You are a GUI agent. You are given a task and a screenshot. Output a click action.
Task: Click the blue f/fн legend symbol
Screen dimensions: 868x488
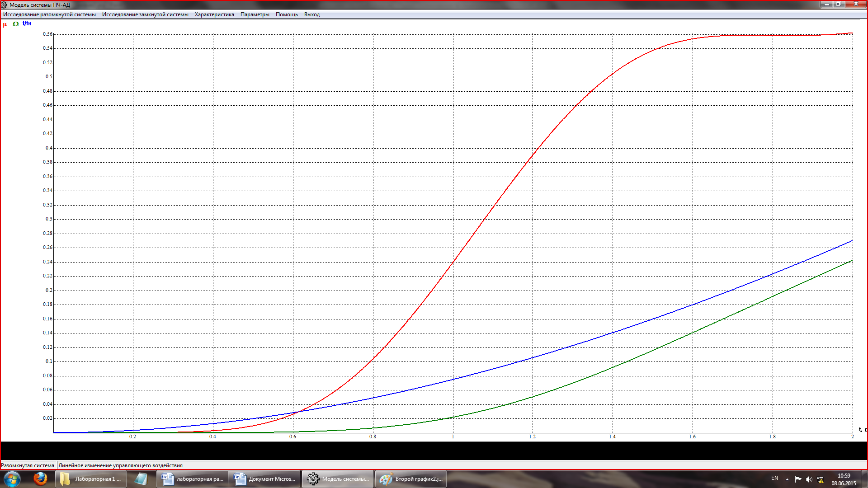point(27,23)
